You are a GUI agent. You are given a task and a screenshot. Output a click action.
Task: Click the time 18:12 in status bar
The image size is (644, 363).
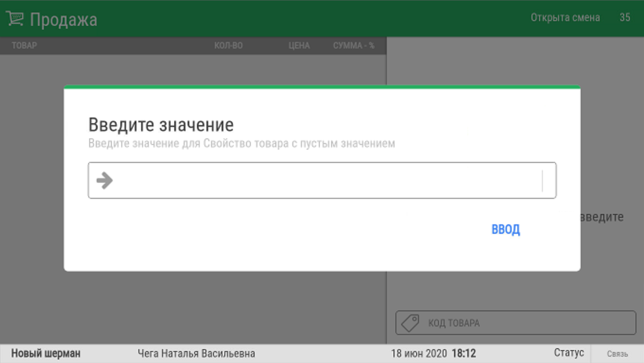464,353
